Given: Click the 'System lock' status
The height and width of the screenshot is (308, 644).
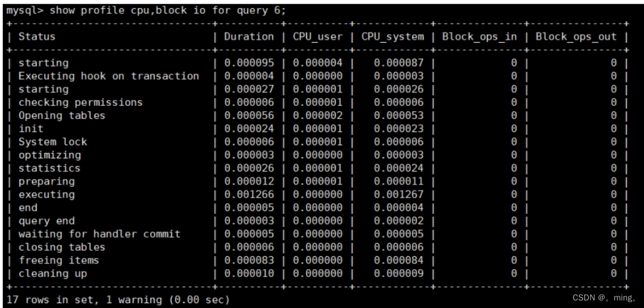Looking at the screenshot, I should pos(52,142).
